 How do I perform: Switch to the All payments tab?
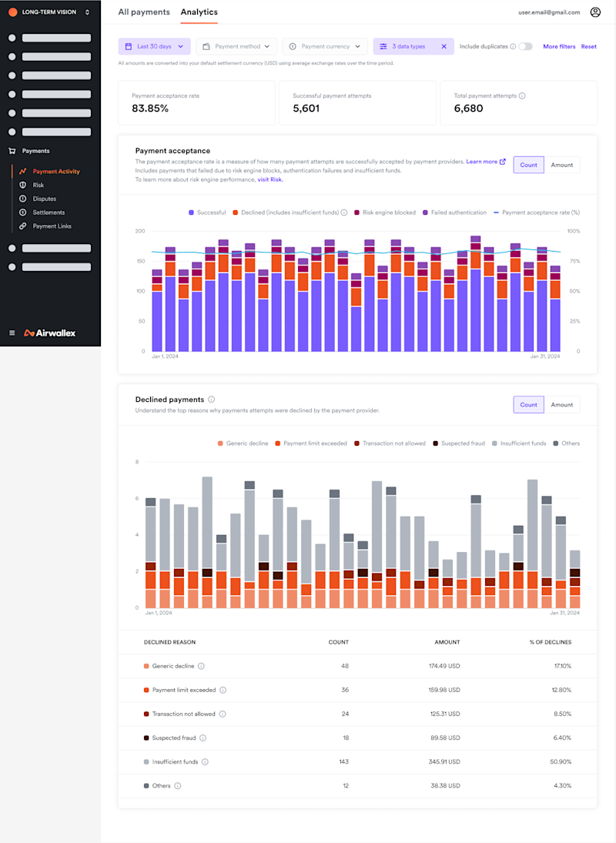coord(144,12)
